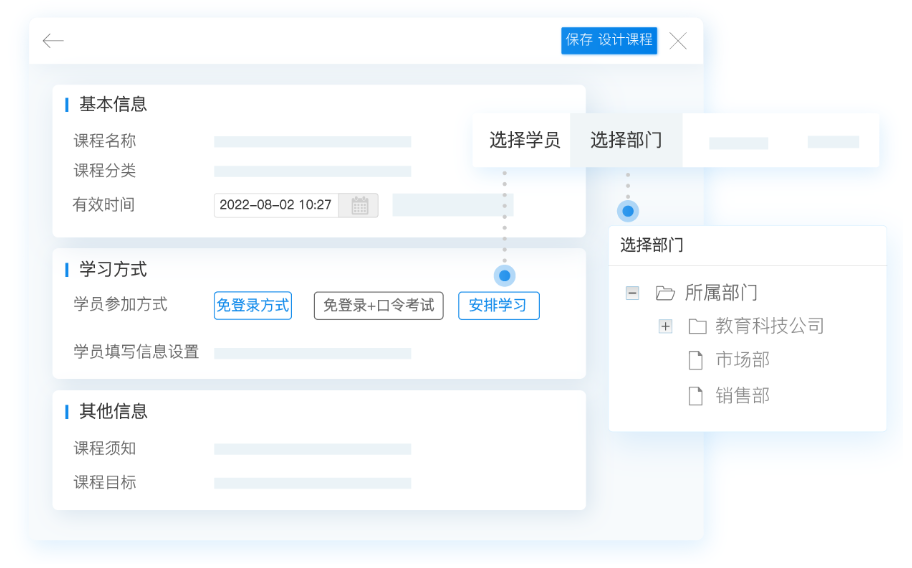The height and width of the screenshot is (568, 912).
Task: Switch to the 选择部门 tab
Action: (x=626, y=140)
